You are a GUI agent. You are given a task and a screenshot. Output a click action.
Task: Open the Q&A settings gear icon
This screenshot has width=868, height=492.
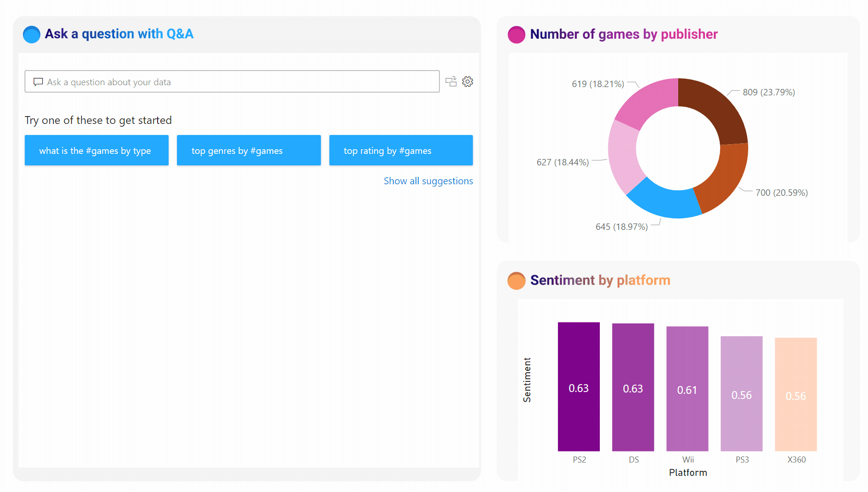[x=468, y=81]
